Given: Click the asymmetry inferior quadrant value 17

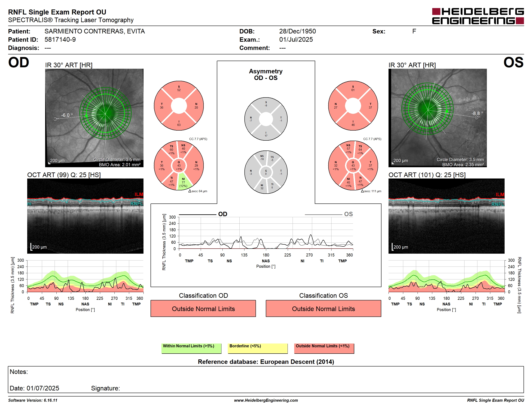Looking at the screenshot, I should coord(266,136).
